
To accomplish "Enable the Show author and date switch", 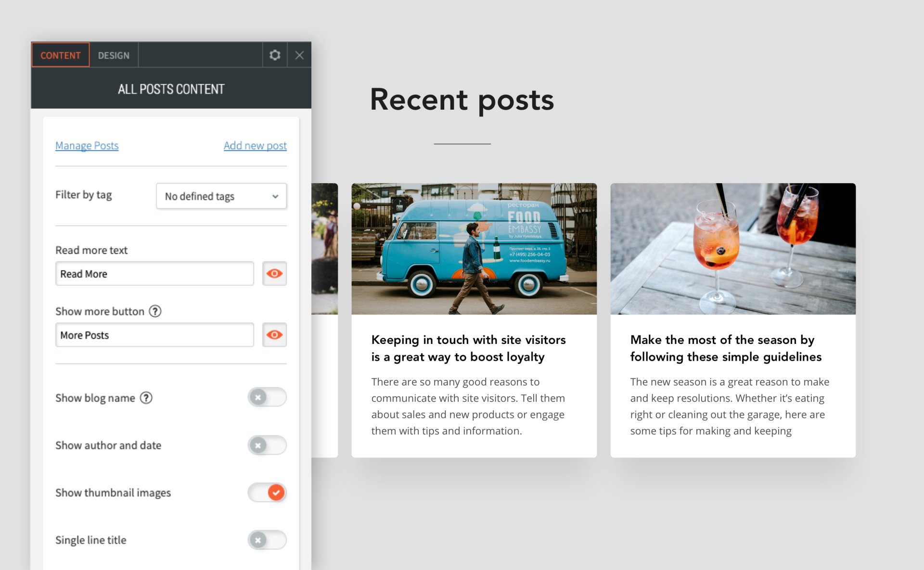I will pos(267,445).
